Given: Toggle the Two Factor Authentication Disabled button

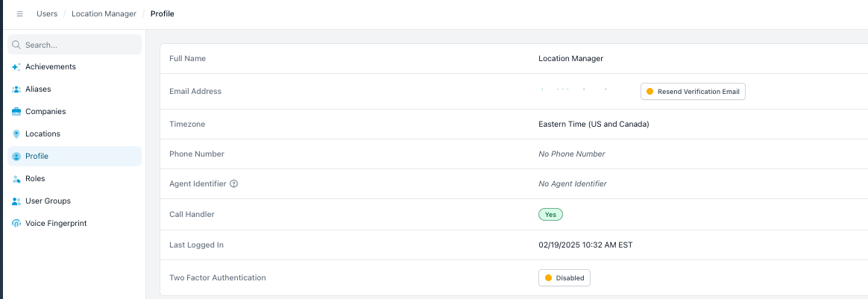Looking at the screenshot, I should click(564, 278).
